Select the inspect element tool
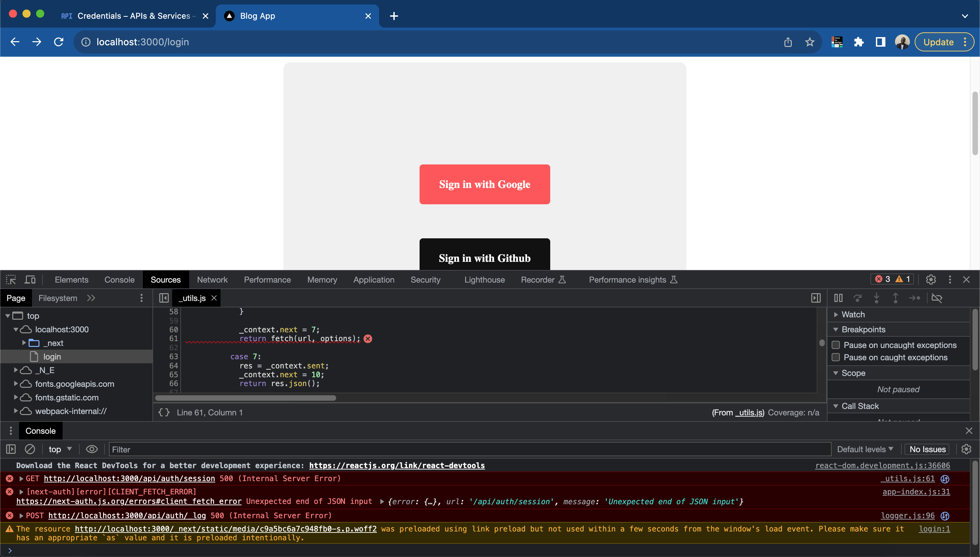The height and width of the screenshot is (557, 980). (11, 280)
